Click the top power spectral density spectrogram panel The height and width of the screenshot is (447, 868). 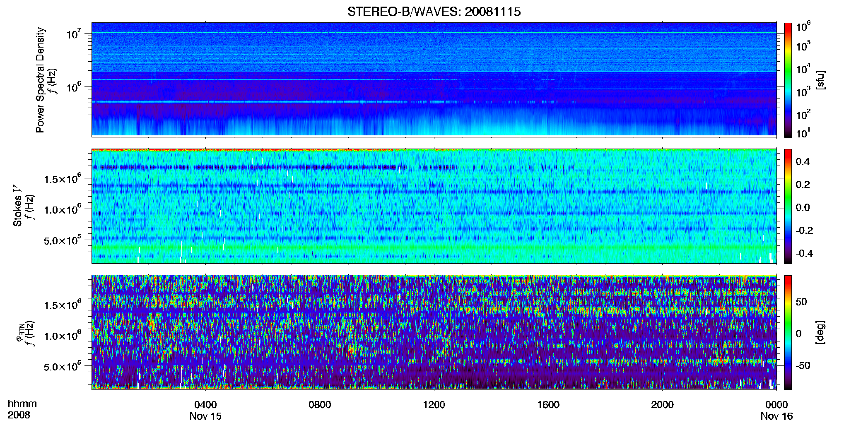434,79
